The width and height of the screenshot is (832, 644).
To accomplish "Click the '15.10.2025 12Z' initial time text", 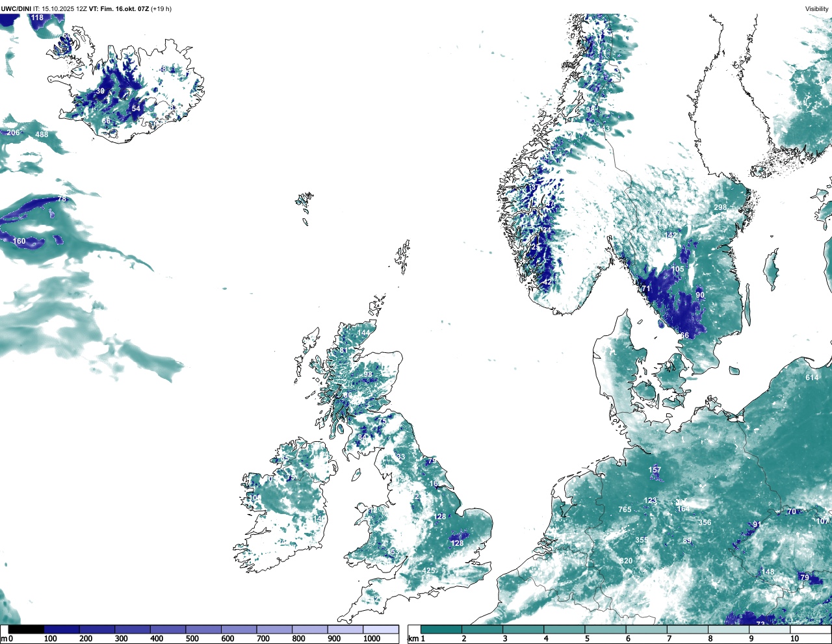I will 64,9.
